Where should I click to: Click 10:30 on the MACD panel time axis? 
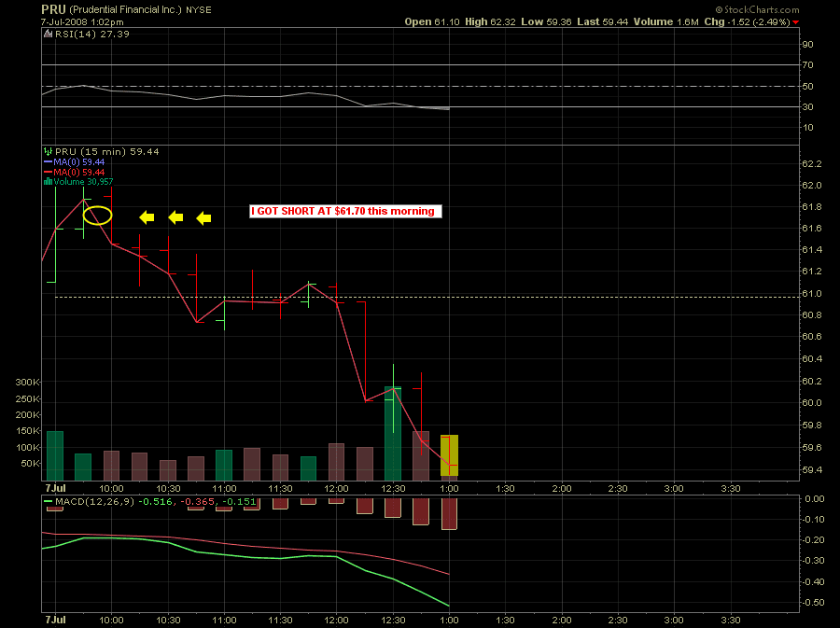pos(168,621)
